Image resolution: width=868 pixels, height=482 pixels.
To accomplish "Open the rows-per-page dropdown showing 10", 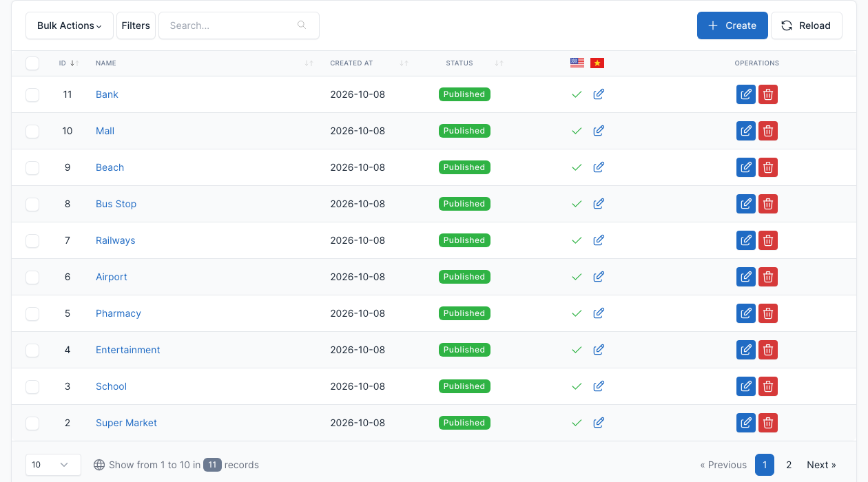I will pos(53,465).
